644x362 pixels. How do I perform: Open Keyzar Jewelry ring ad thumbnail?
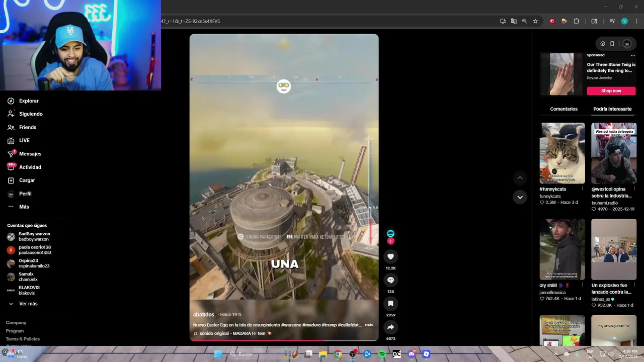[561, 74]
